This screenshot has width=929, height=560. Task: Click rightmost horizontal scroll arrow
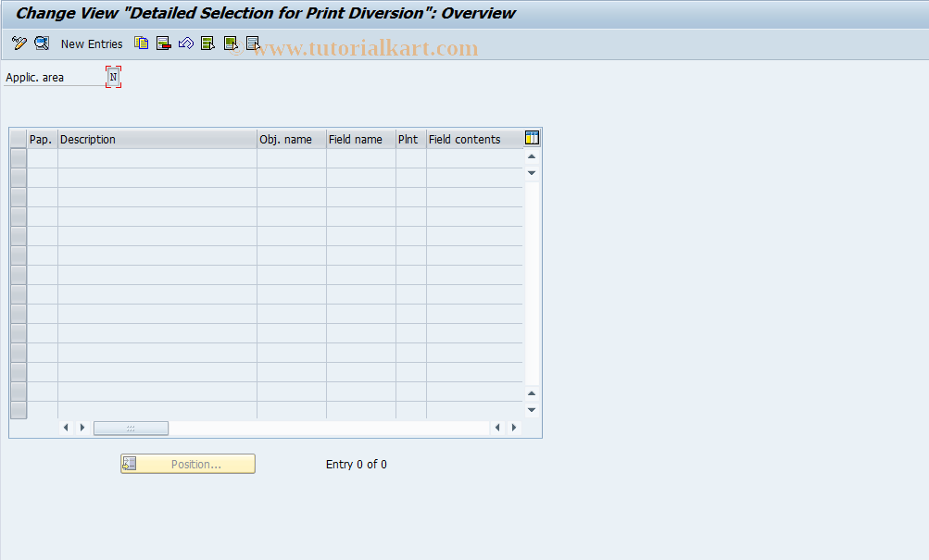[x=514, y=428]
